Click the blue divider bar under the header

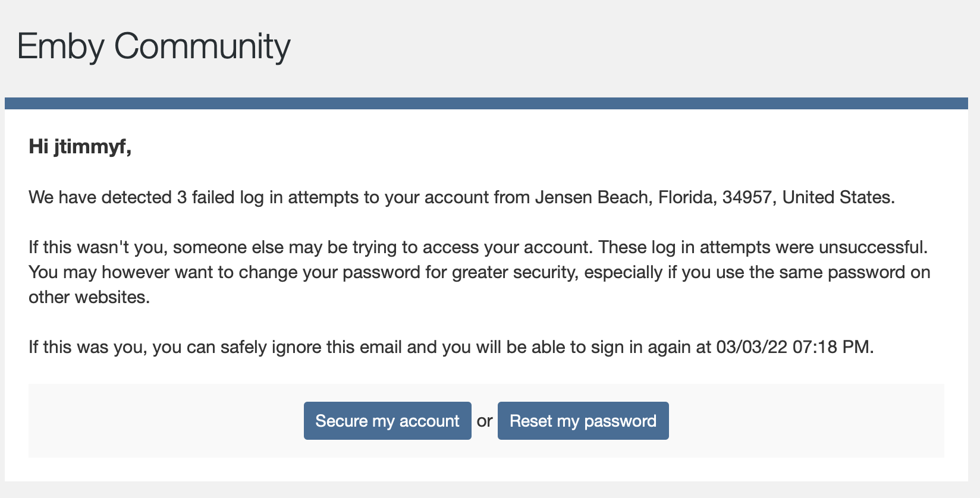click(x=486, y=103)
